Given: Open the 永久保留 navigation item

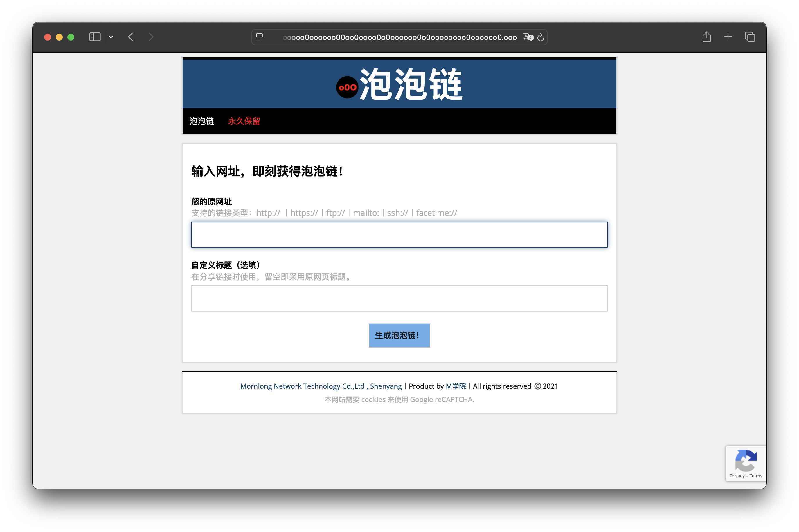Looking at the screenshot, I should tap(244, 122).
